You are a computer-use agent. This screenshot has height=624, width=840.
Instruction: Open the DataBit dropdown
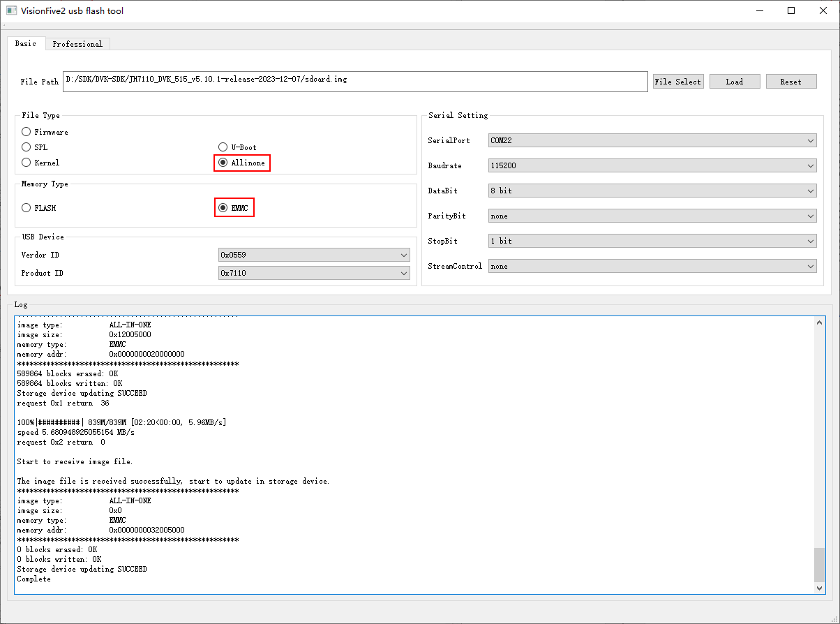coord(652,191)
